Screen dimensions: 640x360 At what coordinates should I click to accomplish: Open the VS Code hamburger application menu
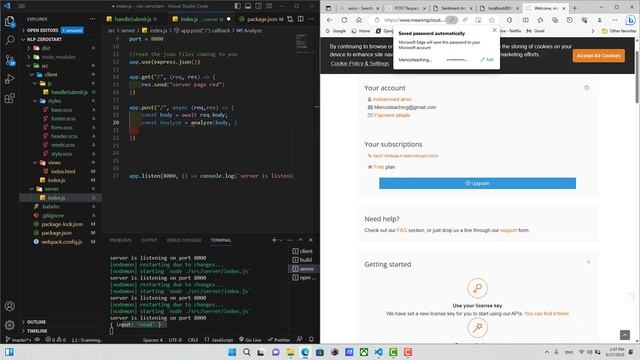22,6
